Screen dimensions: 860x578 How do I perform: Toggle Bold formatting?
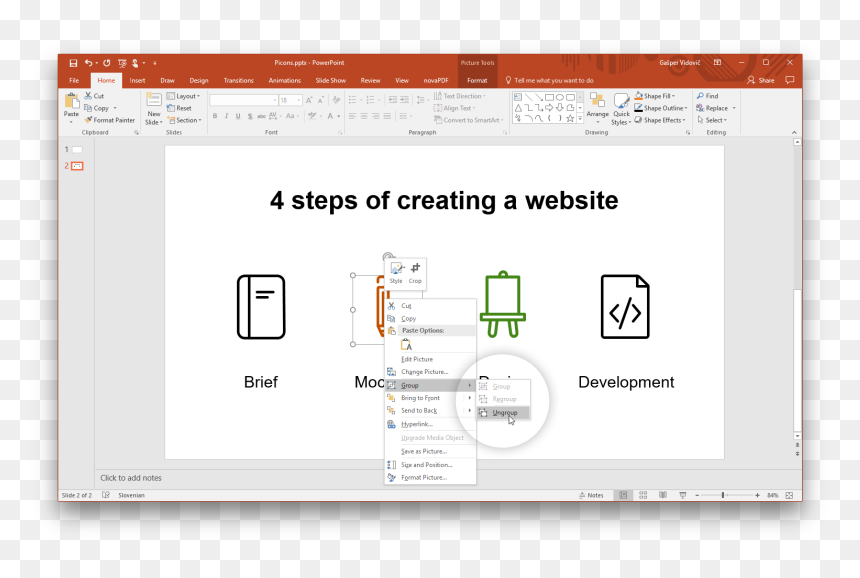click(215, 116)
